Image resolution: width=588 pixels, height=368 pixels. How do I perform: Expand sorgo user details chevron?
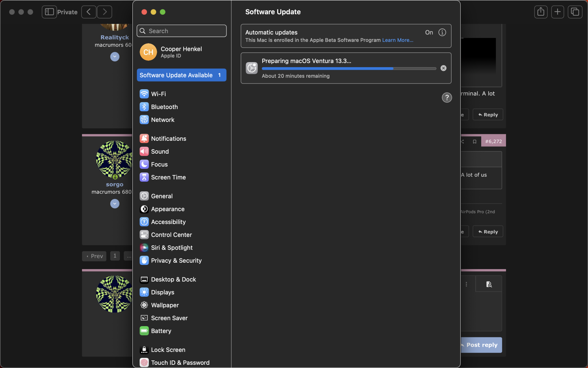pyautogui.click(x=115, y=203)
